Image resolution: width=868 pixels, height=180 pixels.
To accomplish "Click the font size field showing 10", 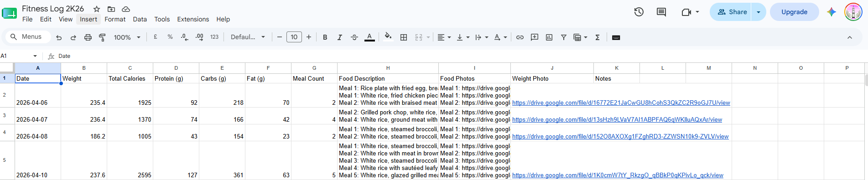I will point(294,37).
